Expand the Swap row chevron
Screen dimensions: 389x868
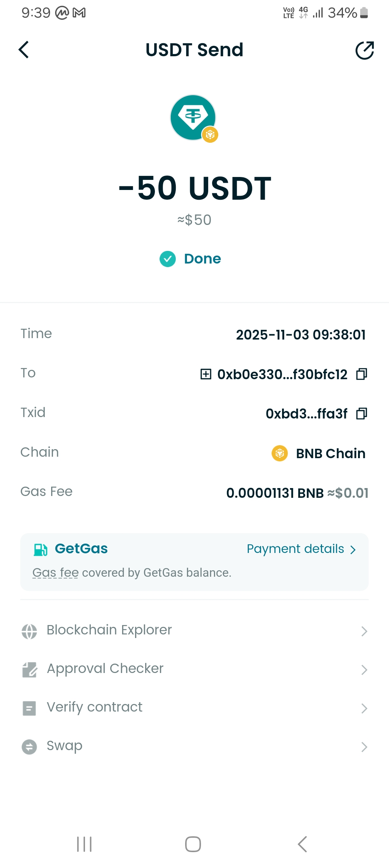[364, 747]
